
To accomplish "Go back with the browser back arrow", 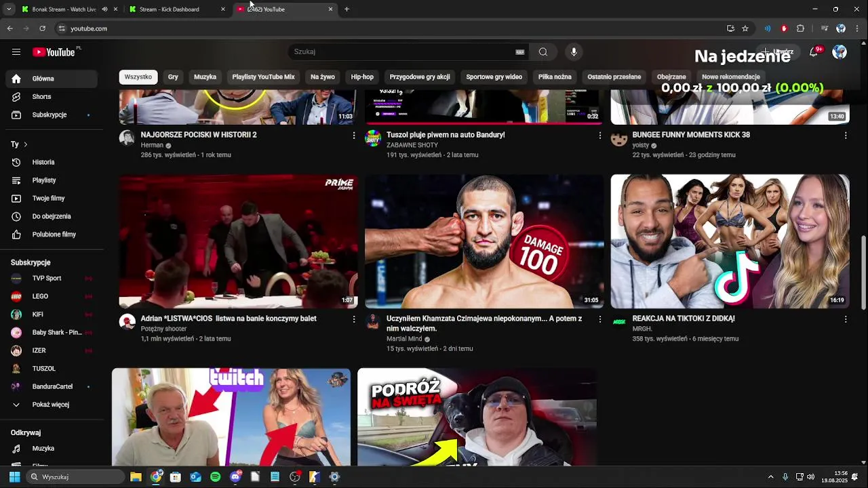I will click(x=9, y=28).
